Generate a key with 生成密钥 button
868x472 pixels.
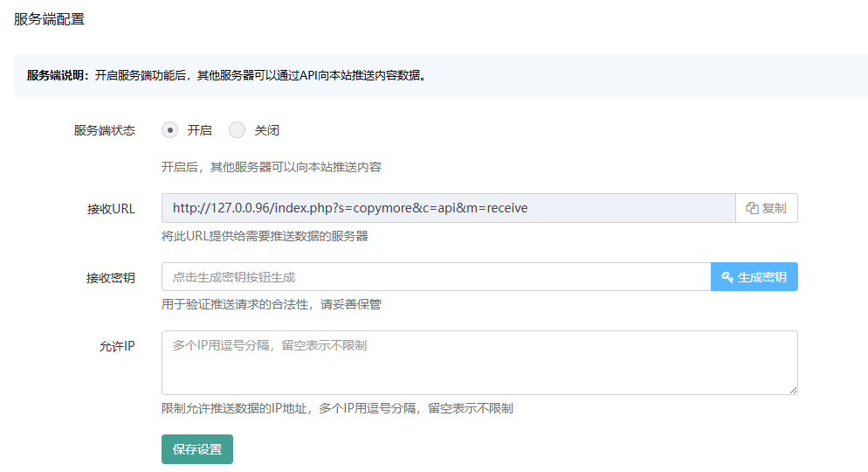point(754,277)
